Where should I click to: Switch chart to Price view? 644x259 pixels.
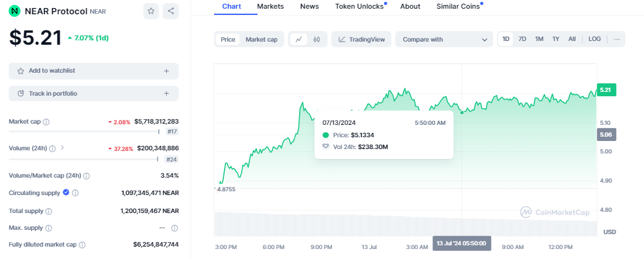(228, 40)
